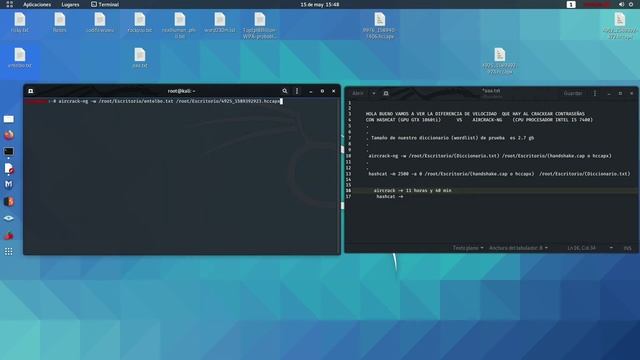640x360 pixels.
Task: Click line number 16 in editor gutter
Action: [348, 191]
